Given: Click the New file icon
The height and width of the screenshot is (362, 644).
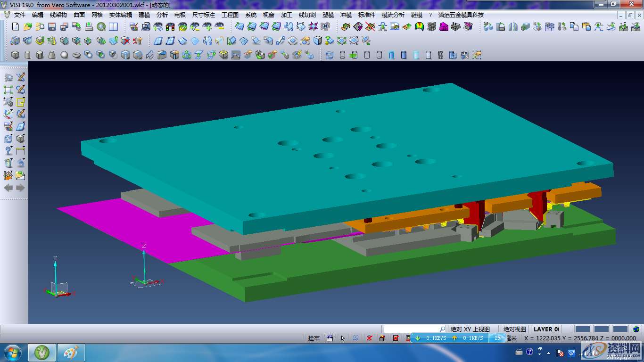Looking at the screenshot, I should click(x=15, y=27).
